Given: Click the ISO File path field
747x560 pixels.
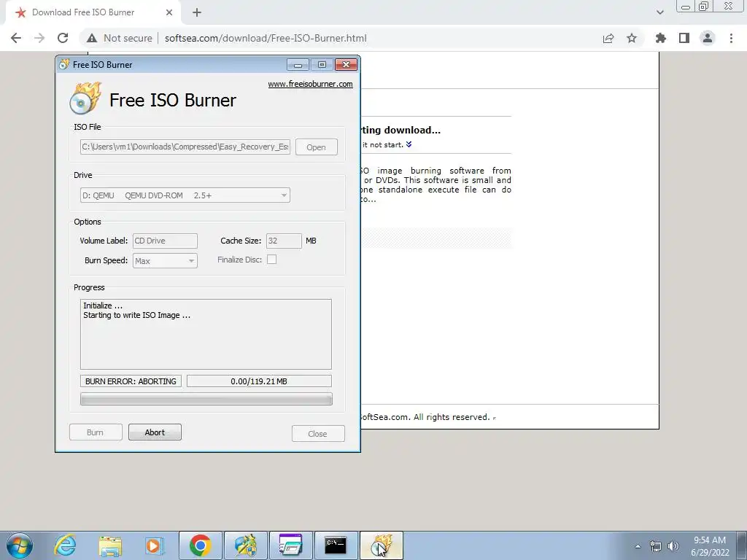Looking at the screenshot, I should coord(185,147).
